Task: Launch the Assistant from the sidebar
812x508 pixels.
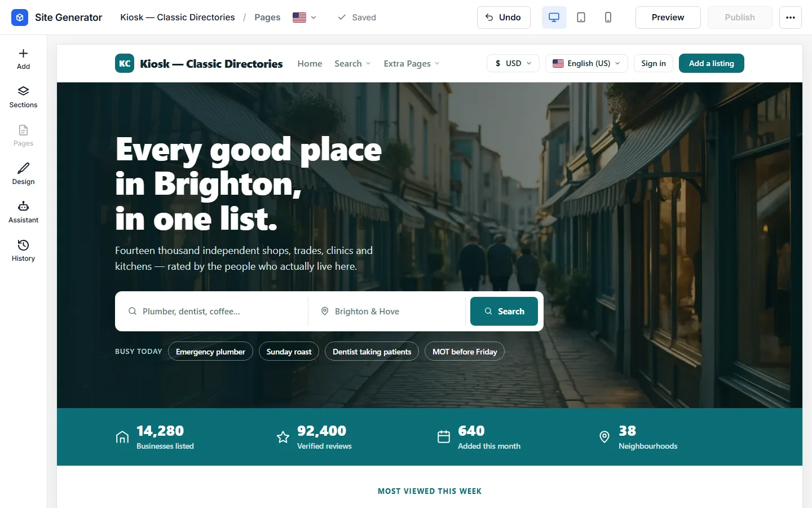Action: pos(23,213)
